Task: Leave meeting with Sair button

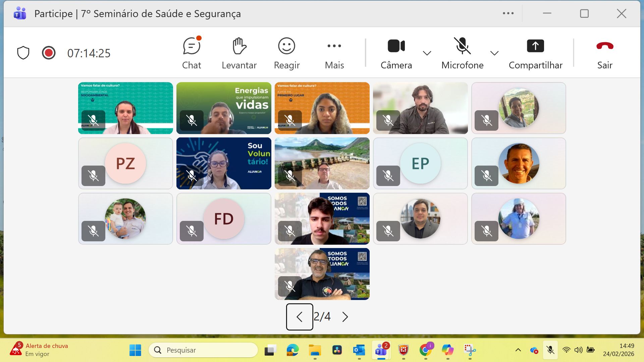Action: (x=604, y=53)
